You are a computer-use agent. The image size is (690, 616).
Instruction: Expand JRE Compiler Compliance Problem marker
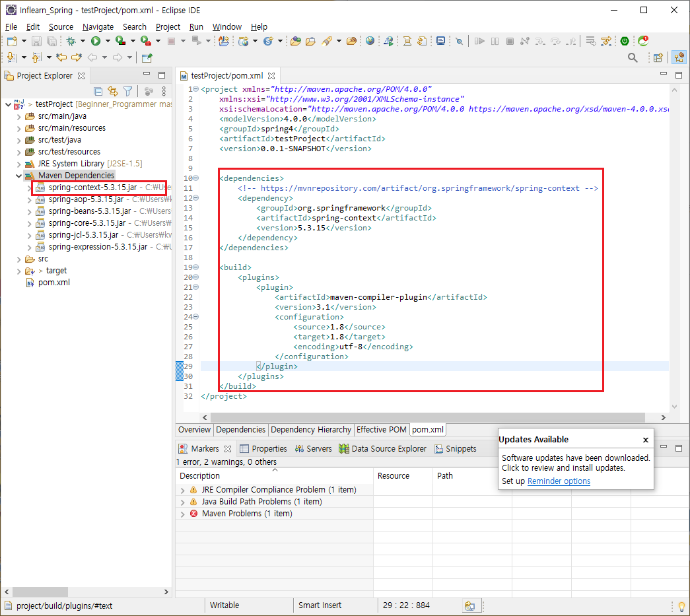click(x=183, y=490)
